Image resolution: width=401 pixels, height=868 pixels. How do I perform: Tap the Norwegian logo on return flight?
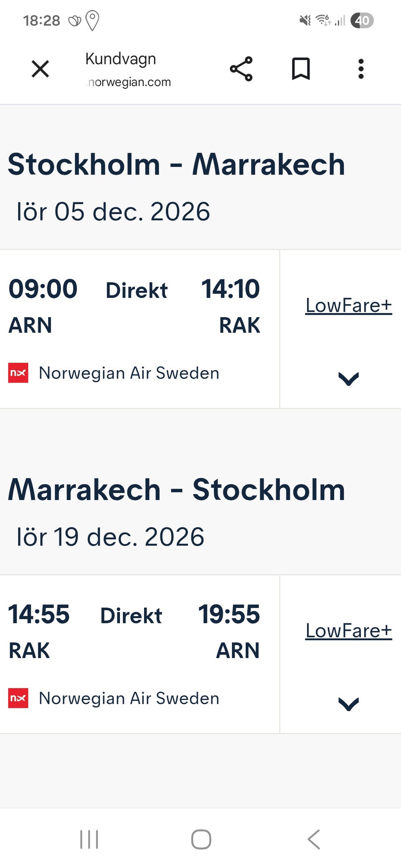point(18,698)
